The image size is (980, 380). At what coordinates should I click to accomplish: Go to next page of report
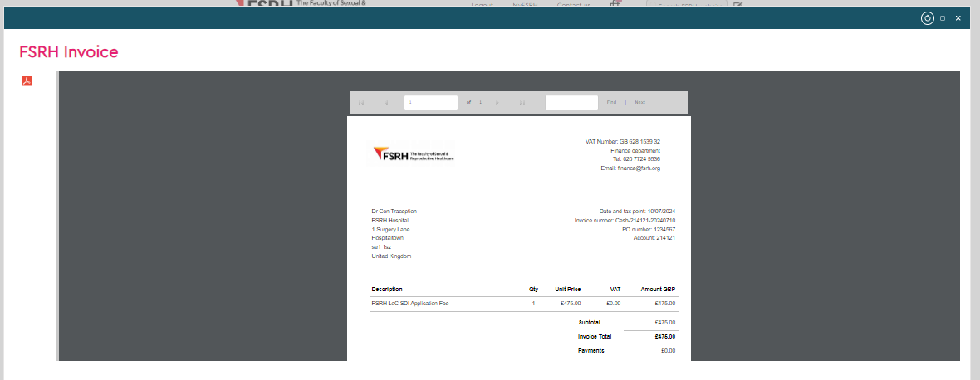tap(497, 102)
